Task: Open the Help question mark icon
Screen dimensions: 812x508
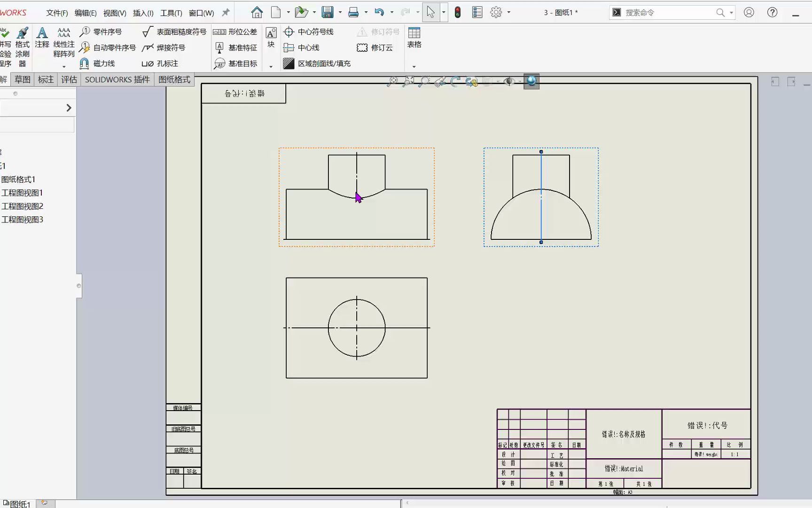Action: tap(772, 12)
